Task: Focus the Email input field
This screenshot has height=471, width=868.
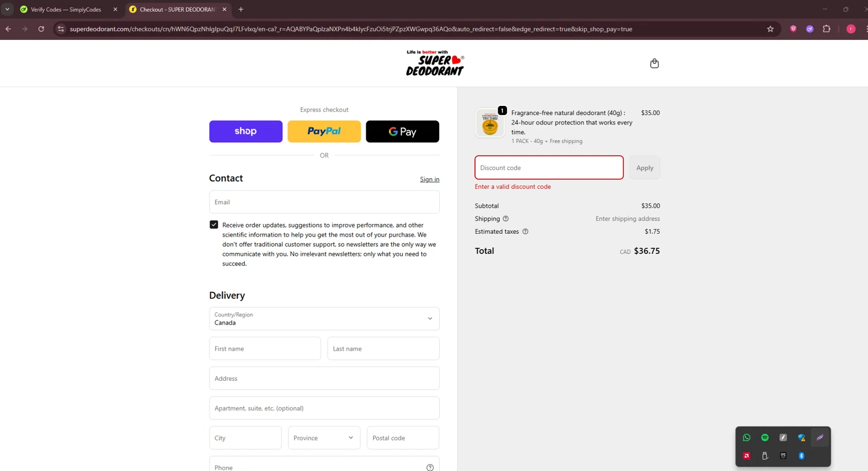Action: [x=324, y=202]
